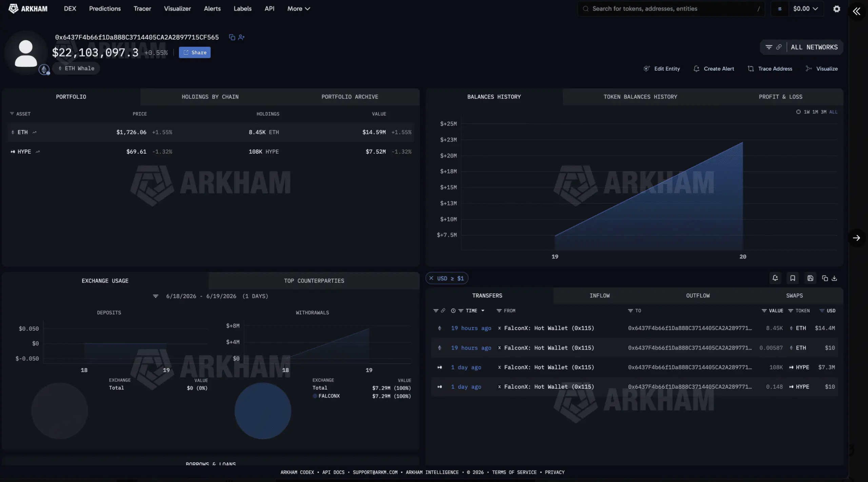
Task: Collapse the side panel with the double chevron
Action: tap(856, 11)
